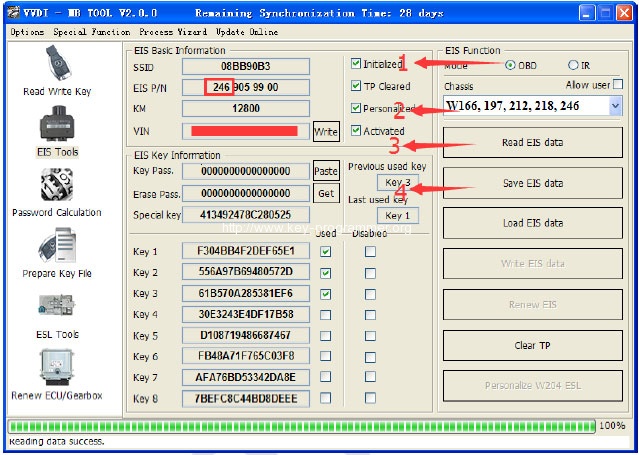The width and height of the screenshot is (639, 455).
Task: Click the Previous used key field Key 3
Action: [x=398, y=182]
